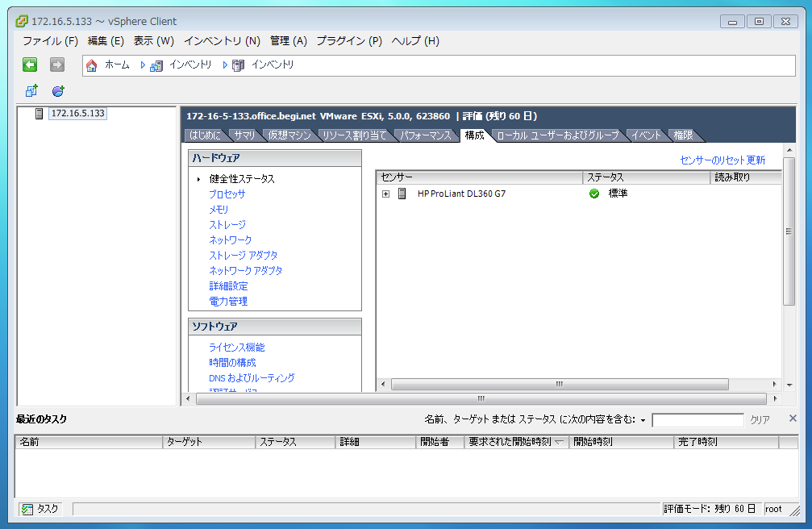Open the ストレージ hardware link
The height and width of the screenshot is (529, 812).
click(x=227, y=225)
